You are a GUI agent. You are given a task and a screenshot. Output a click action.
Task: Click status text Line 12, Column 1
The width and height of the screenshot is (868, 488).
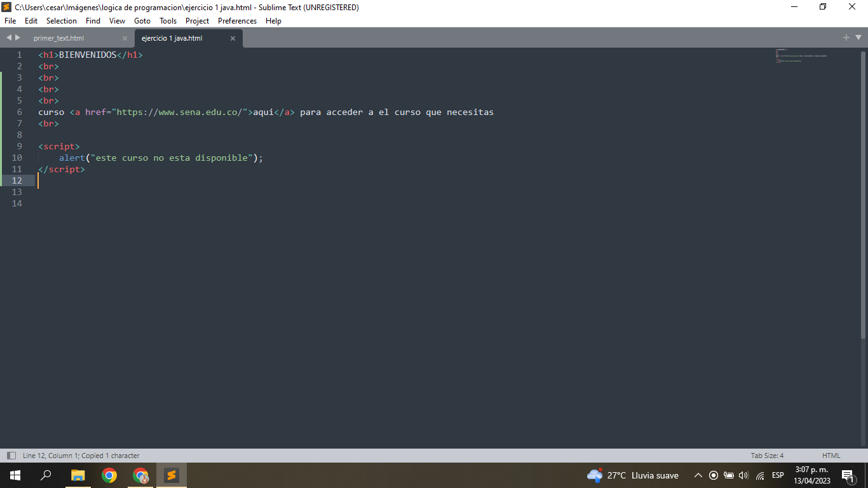81,456
